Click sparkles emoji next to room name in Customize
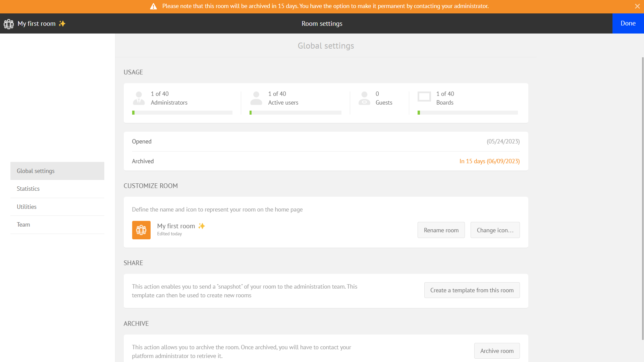Screen dimensions: 644x362 (x=202, y=226)
